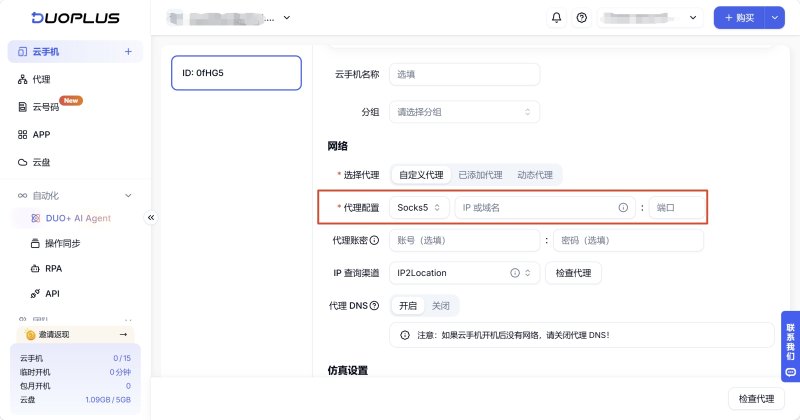Open IP2Location query channel dropdown

(464, 273)
